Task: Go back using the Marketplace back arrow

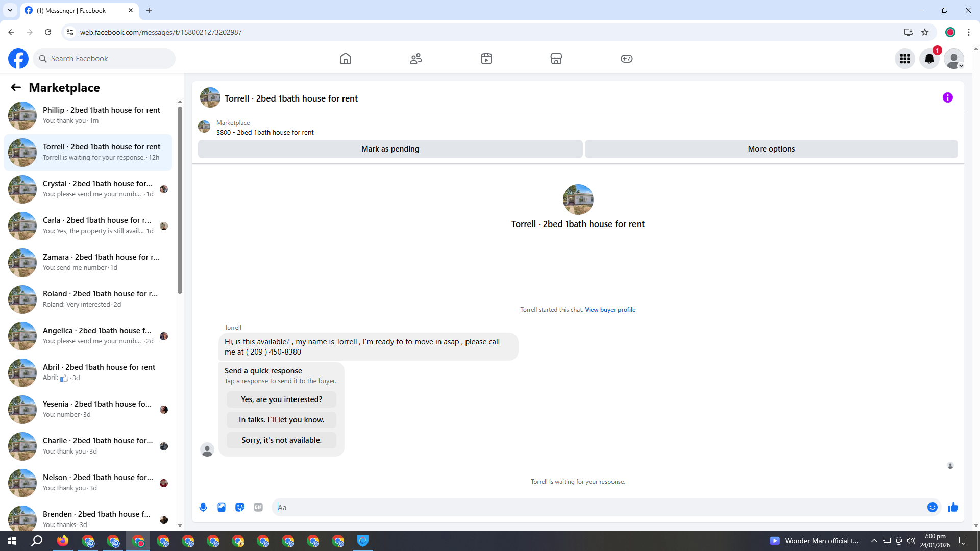Action: pos(16,88)
